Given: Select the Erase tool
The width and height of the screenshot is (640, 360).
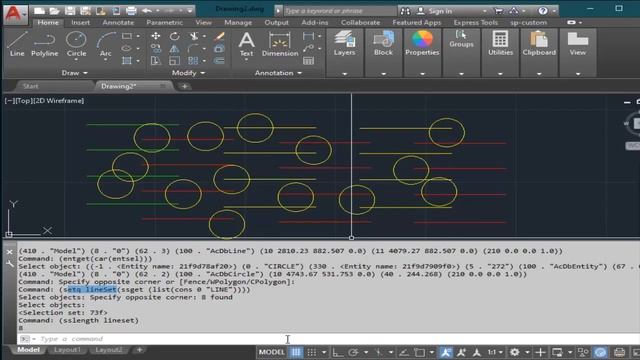Looking at the screenshot, I should pos(219,36).
